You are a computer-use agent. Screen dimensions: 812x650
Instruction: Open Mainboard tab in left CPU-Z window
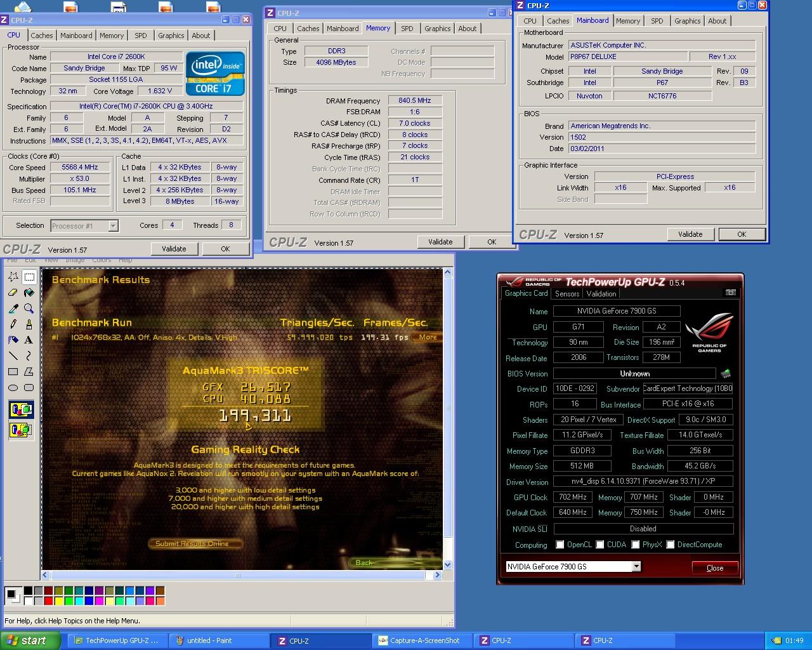[76, 36]
